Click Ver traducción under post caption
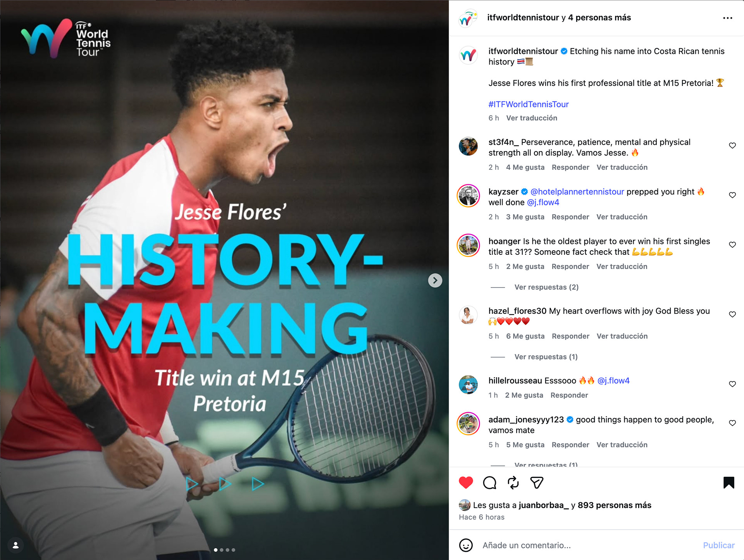This screenshot has height=560, width=744. pyautogui.click(x=531, y=118)
